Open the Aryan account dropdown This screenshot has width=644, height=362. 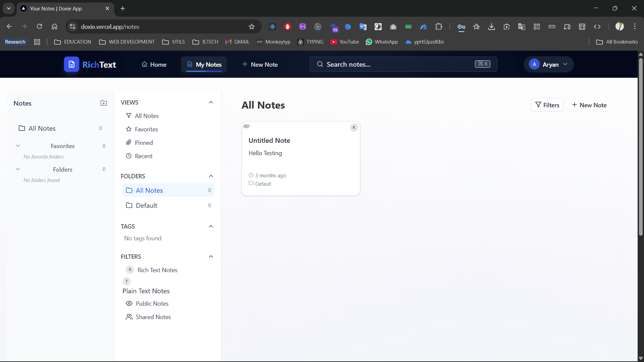point(549,64)
